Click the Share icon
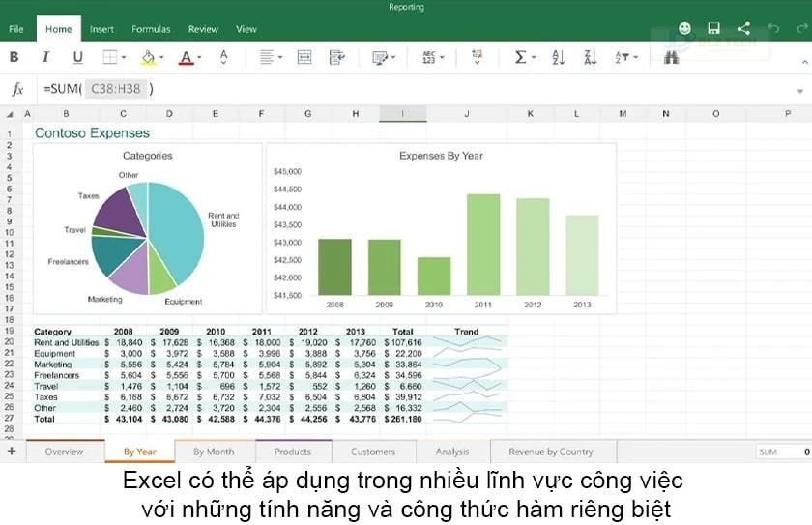812x525 pixels. pyautogui.click(x=743, y=28)
